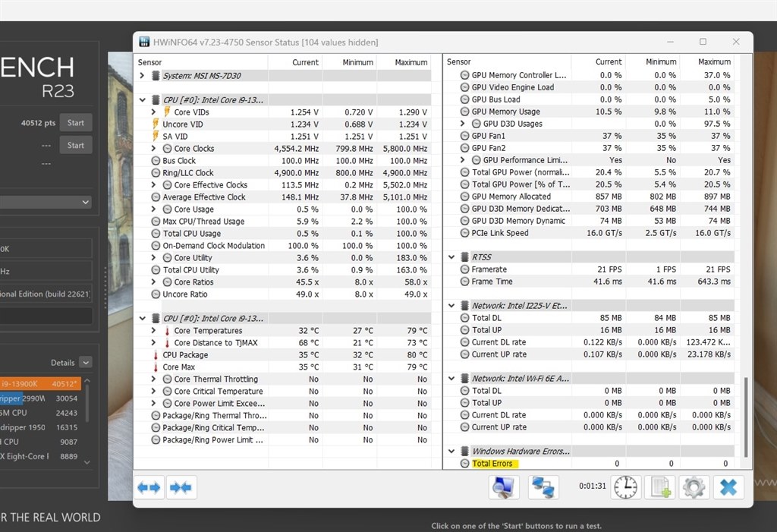Click the SA VID lightning icon
Screen dimensions: 777x532
[156, 136]
